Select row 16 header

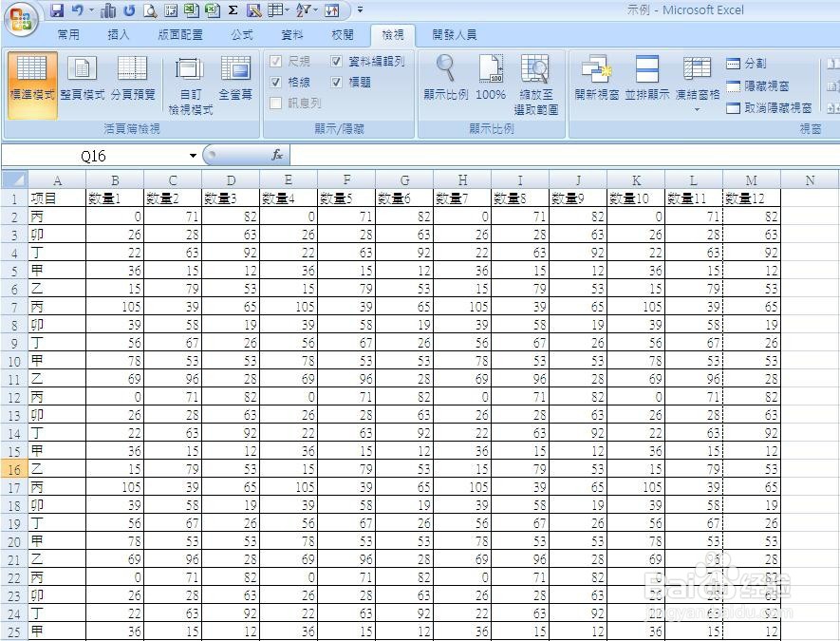(14, 469)
